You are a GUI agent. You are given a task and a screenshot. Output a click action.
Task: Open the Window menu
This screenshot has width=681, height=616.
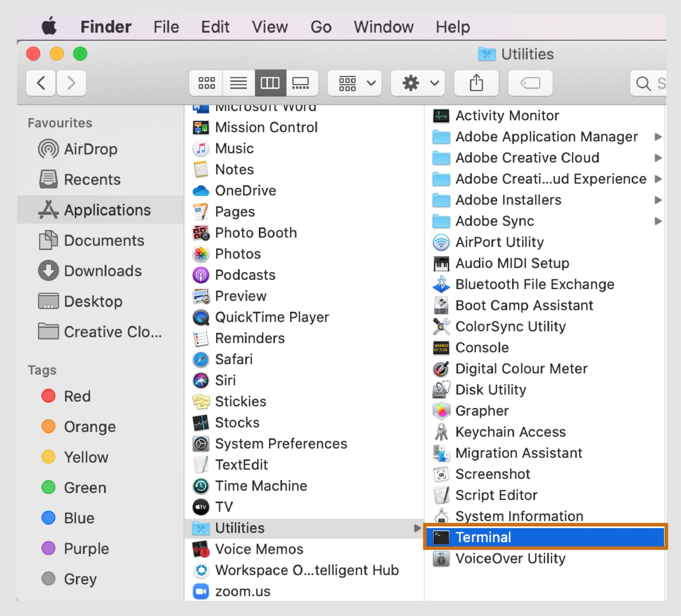point(383,27)
